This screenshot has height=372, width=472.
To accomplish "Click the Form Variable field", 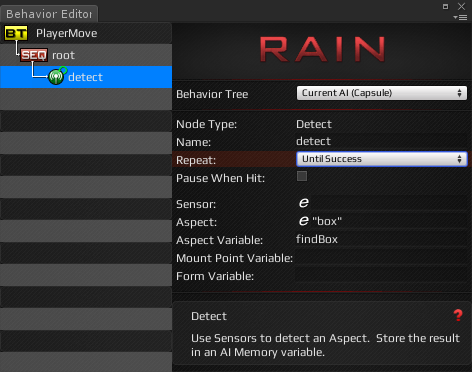I will coord(381,276).
